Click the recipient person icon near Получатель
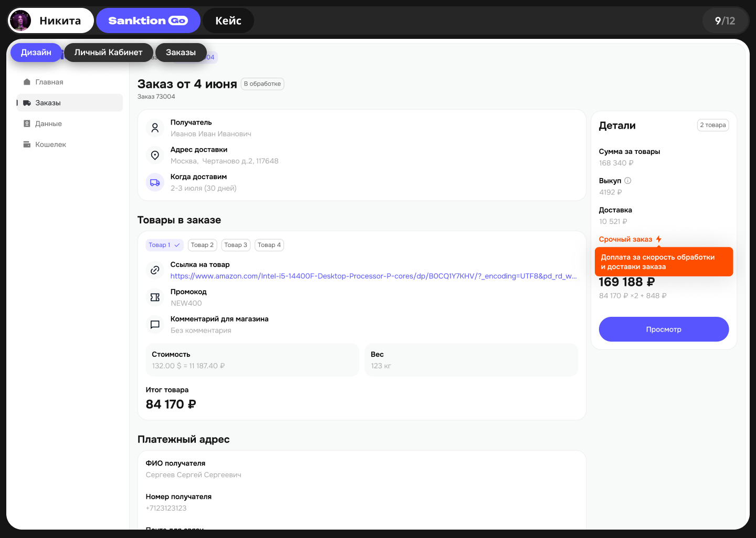The width and height of the screenshot is (756, 538). [x=155, y=128]
